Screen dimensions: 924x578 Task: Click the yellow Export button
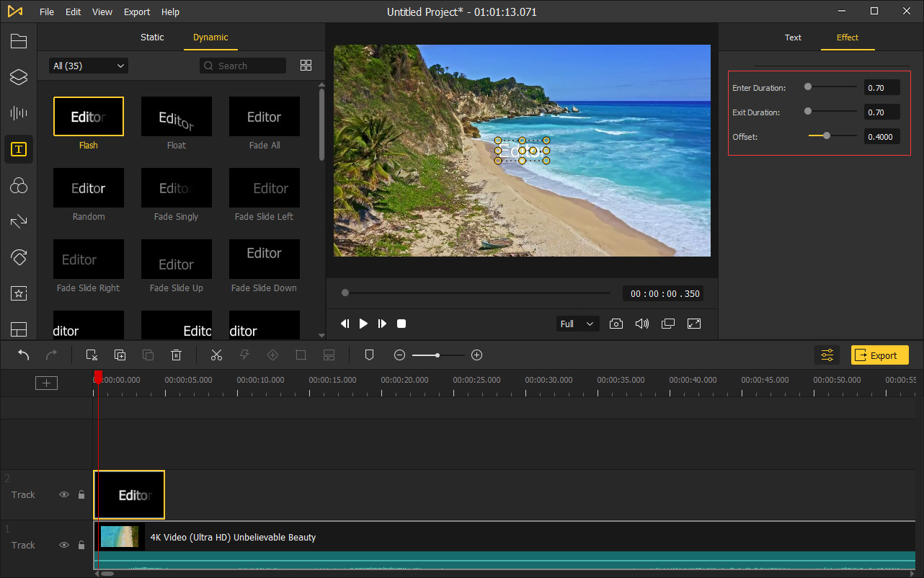tap(879, 355)
